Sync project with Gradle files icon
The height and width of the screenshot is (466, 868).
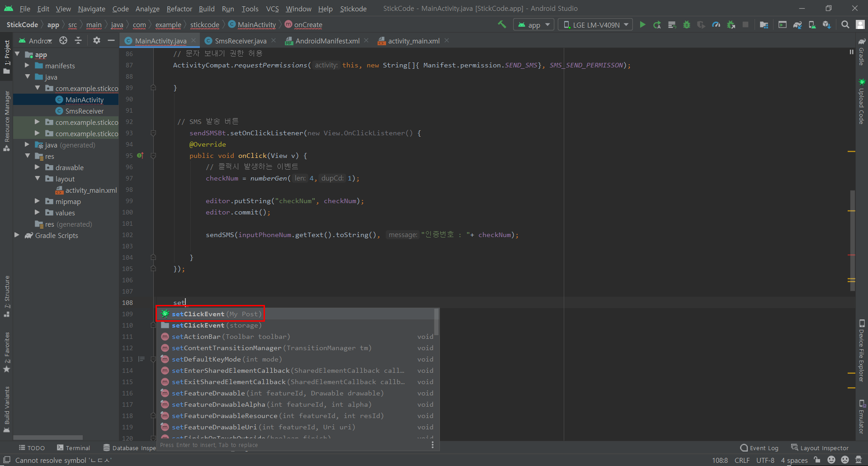[x=797, y=24]
